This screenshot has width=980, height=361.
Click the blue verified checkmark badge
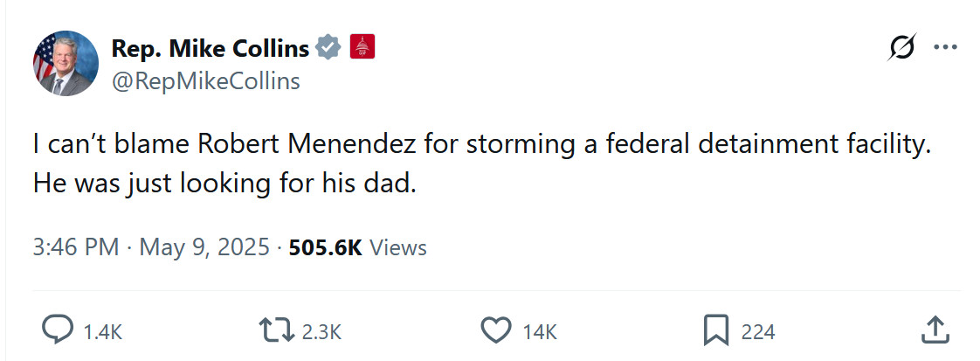(x=328, y=49)
